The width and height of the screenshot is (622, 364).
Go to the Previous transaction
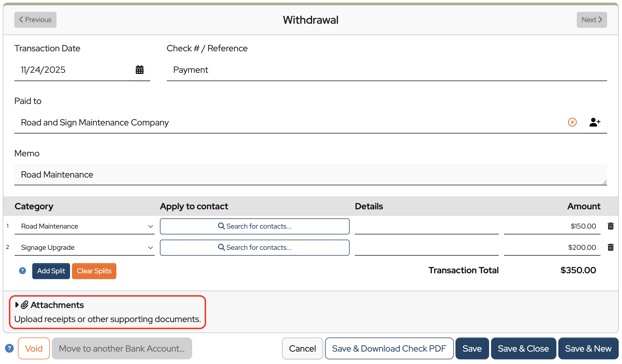[35, 20]
